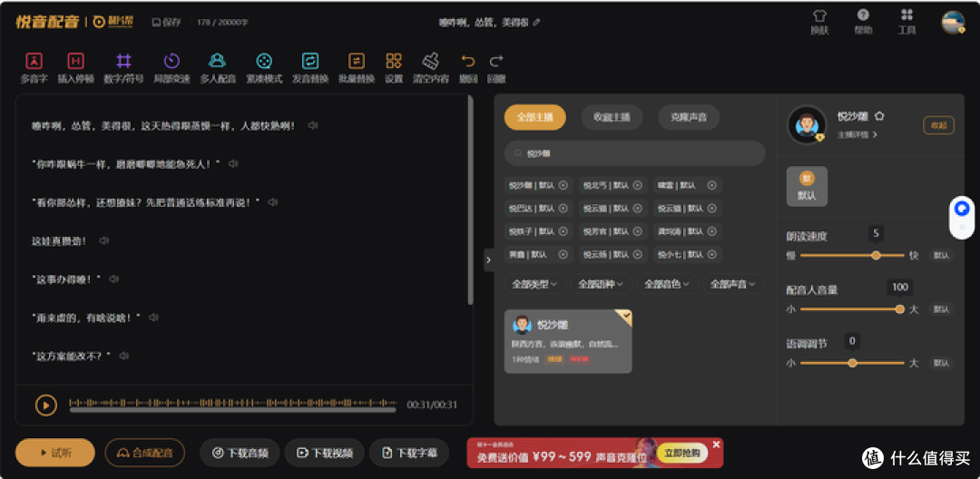Select the 数字/符号 tool
The image size is (980, 479).
(x=123, y=68)
